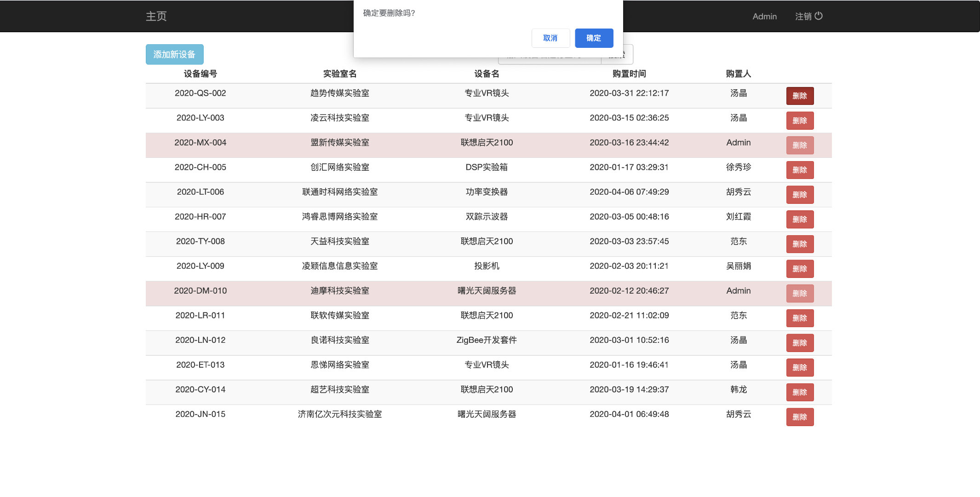Delete device 2020-QS-002 row
This screenshot has width=980, height=497.
tap(800, 96)
